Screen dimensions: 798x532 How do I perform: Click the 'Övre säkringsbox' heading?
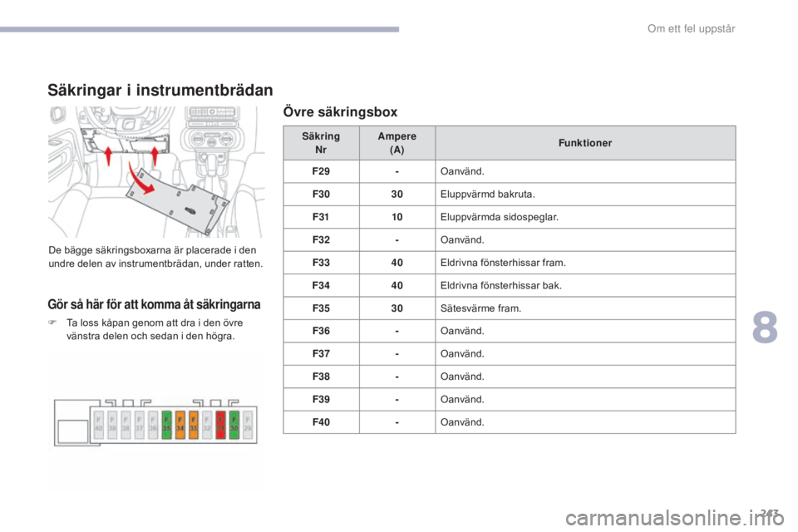point(340,112)
